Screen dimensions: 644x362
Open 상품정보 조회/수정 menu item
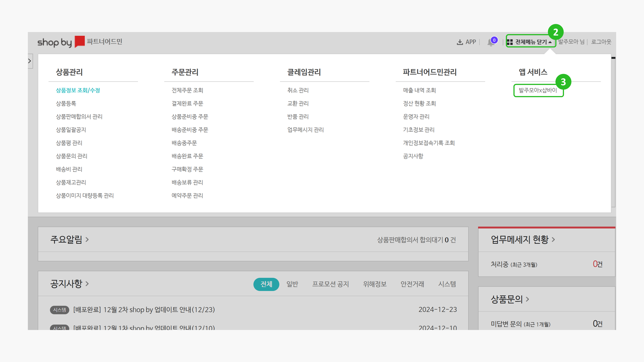78,90
